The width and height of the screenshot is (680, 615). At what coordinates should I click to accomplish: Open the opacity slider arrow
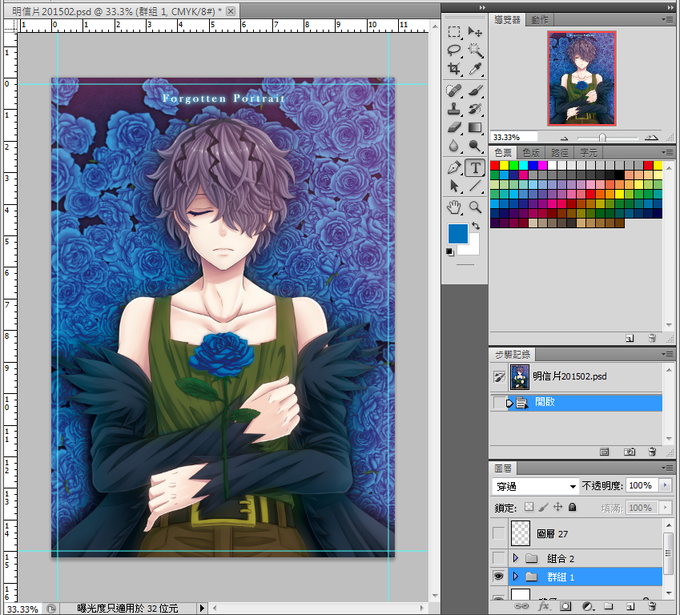pyautogui.click(x=665, y=485)
